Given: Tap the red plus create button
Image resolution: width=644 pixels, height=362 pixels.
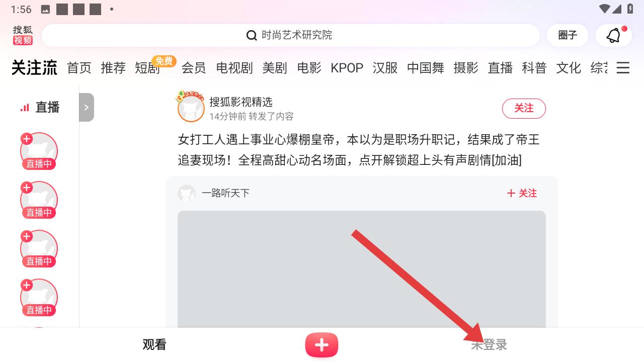Looking at the screenshot, I should 321,345.
